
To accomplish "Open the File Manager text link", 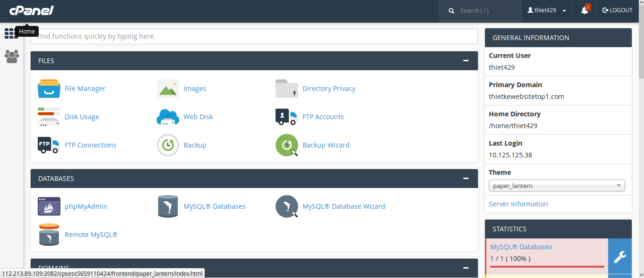I will coord(85,89).
